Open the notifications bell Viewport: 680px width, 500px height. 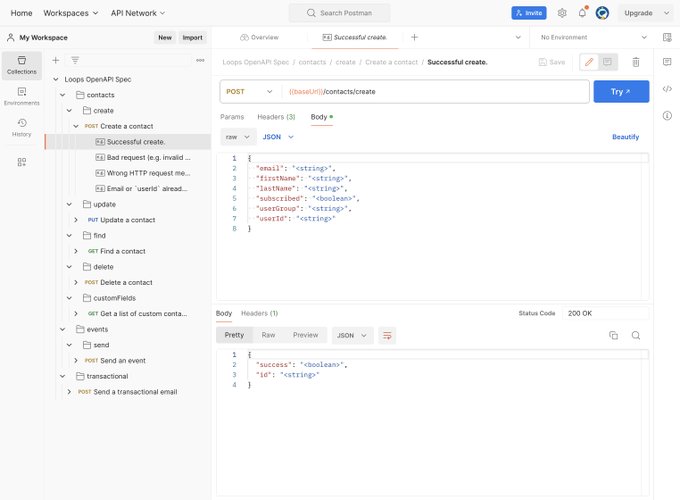[x=582, y=13]
